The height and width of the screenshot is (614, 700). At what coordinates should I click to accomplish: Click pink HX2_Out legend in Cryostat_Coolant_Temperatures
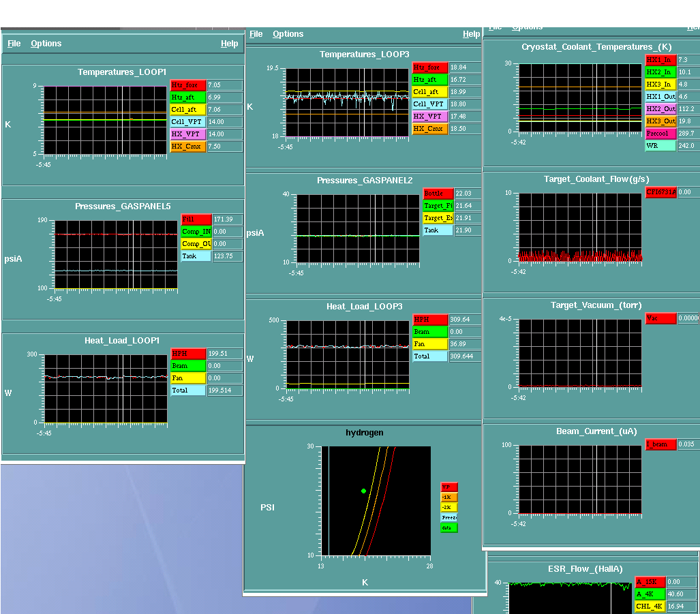click(x=660, y=109)
